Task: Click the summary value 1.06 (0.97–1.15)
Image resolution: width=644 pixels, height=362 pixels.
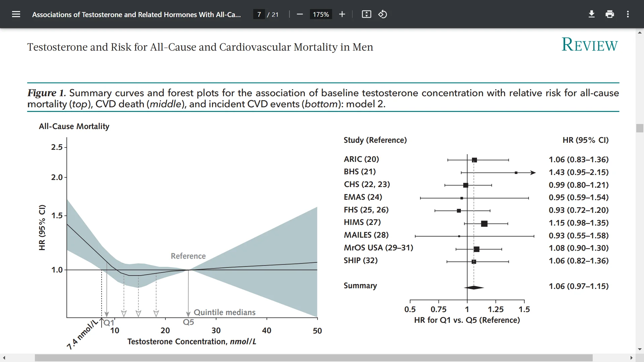Action: 579,286
